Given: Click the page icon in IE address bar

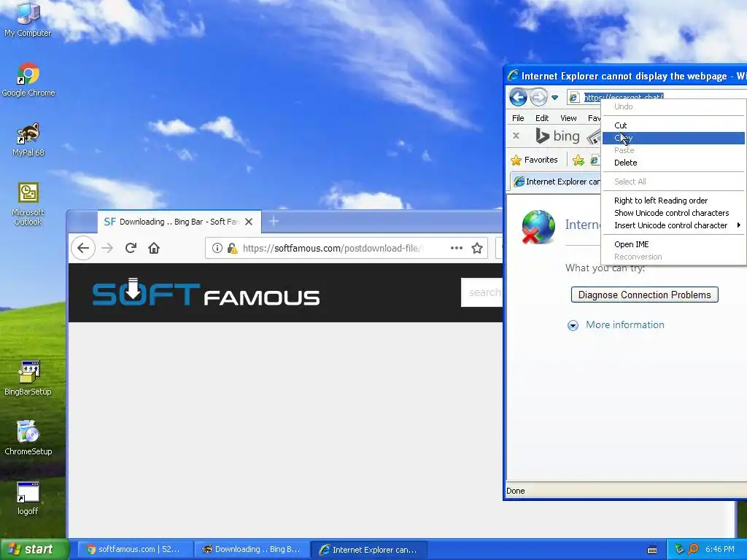Looking at the screenshot, I should 574,98.
